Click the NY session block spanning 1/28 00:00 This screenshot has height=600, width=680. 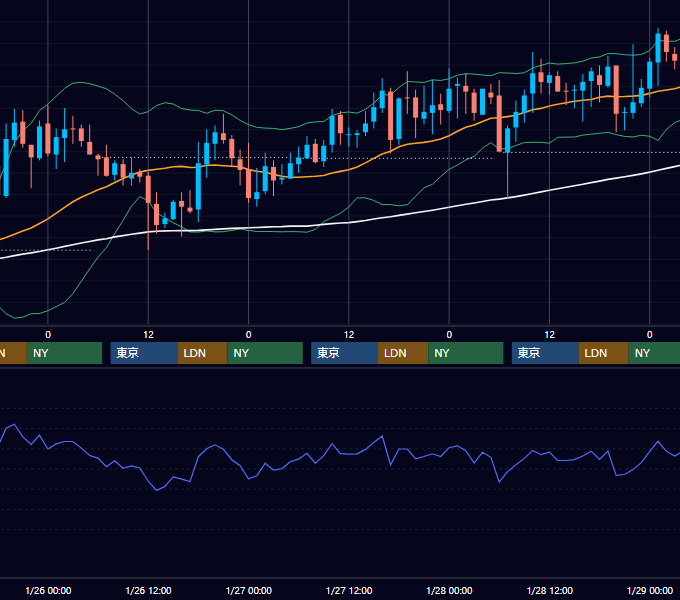click(x=466, y=353)
